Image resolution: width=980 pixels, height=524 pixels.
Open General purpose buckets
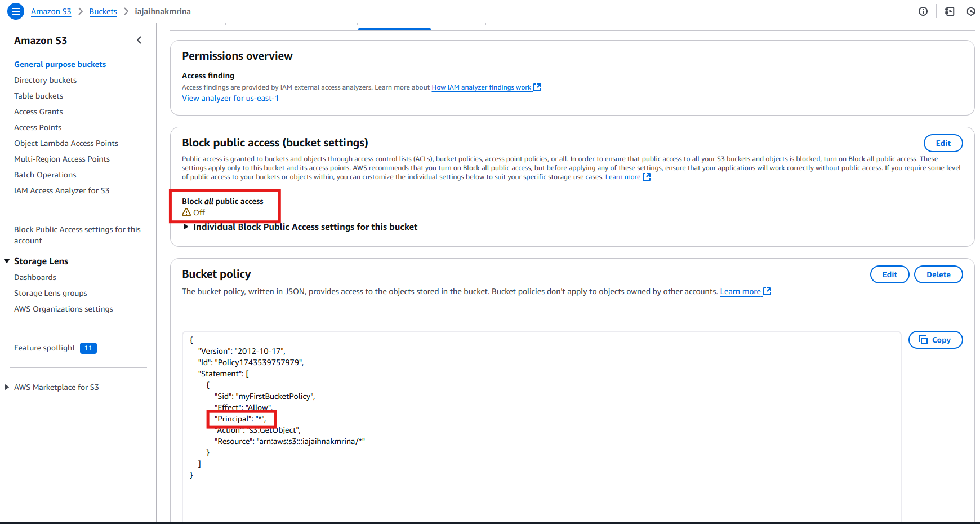click(x=60, y=64)
